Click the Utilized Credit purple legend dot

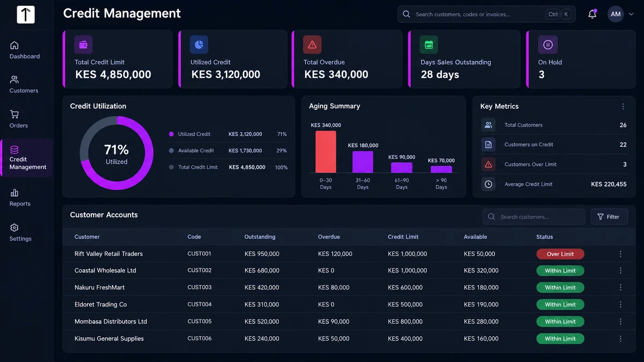(x=171, y=134)
